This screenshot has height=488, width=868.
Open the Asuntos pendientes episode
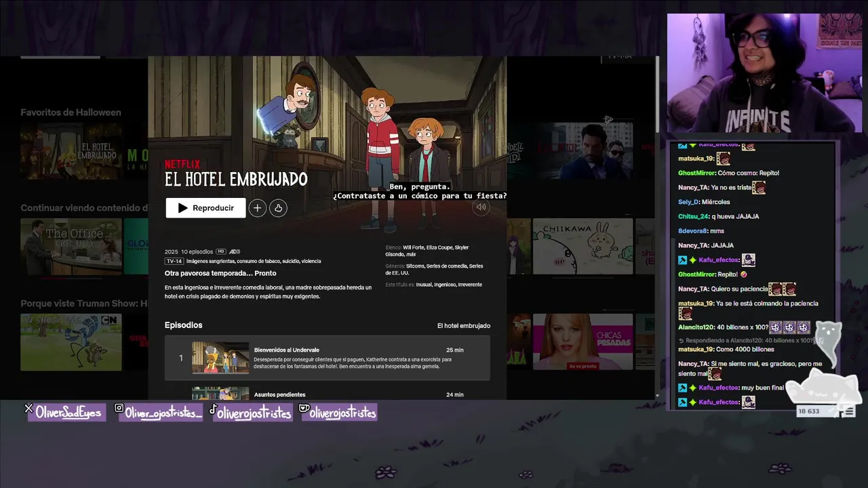(x=279, y=394)
